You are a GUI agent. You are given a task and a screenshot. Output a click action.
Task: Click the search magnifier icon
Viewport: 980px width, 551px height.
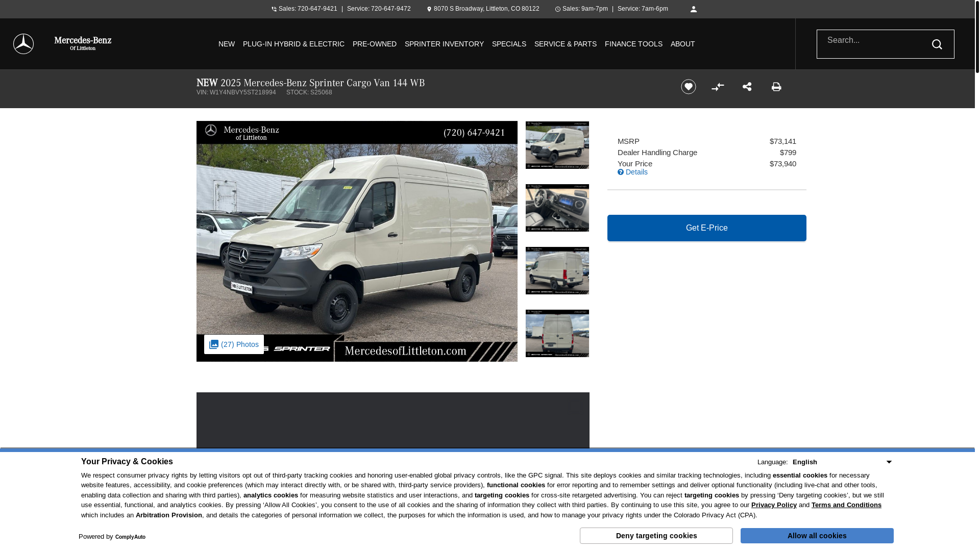point(937,44)
